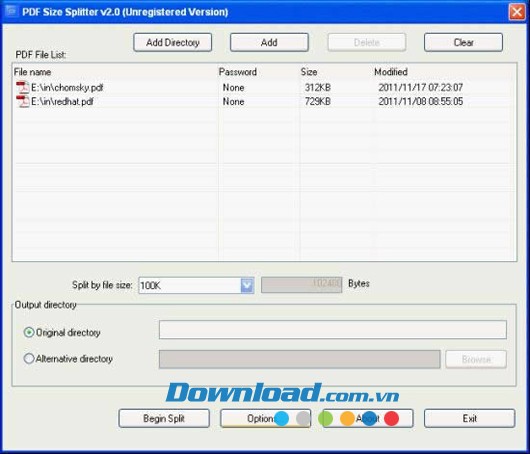This screenshot has width=530, height=454.
Task: Open the Split by file size dropdown
Action: (x=247, y=286)
